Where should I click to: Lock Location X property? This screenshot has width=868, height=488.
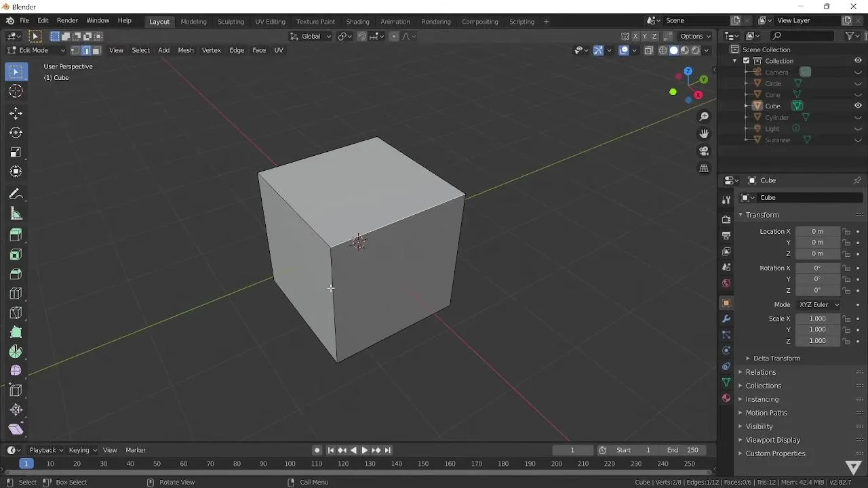point(846,232)
